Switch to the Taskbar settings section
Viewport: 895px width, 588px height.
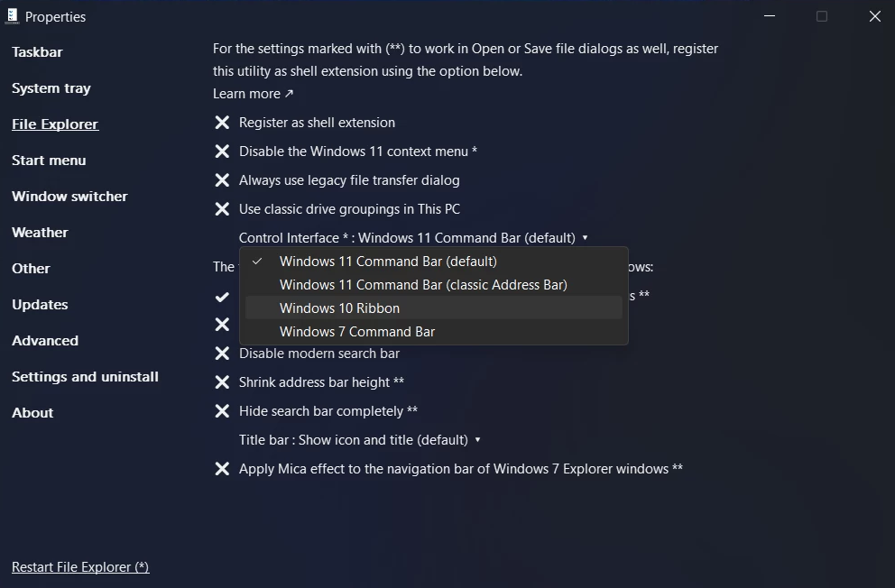pos(37,51)
